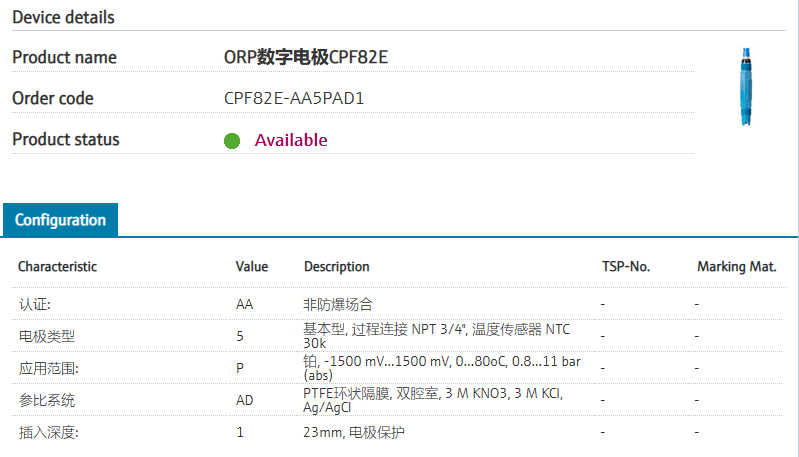Click the Value column header
Screen dimensions: 799x457
click(251, 267)
